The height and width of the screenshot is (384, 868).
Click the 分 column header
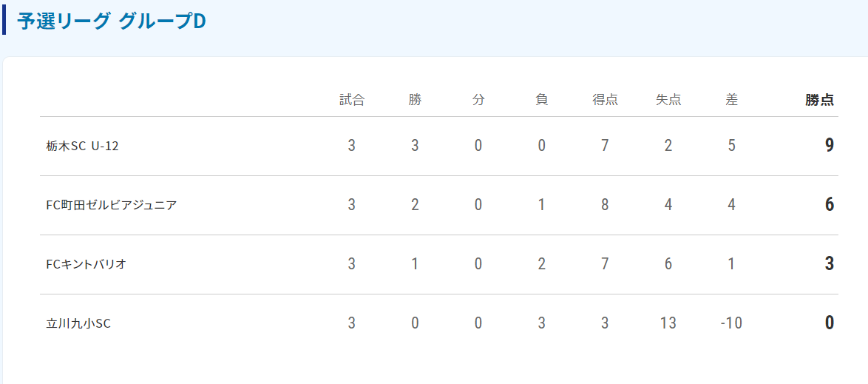click(478, 100)
